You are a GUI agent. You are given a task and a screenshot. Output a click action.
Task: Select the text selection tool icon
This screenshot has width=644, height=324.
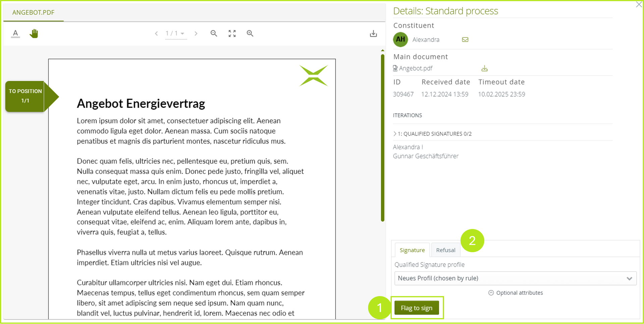pos(15,34)
